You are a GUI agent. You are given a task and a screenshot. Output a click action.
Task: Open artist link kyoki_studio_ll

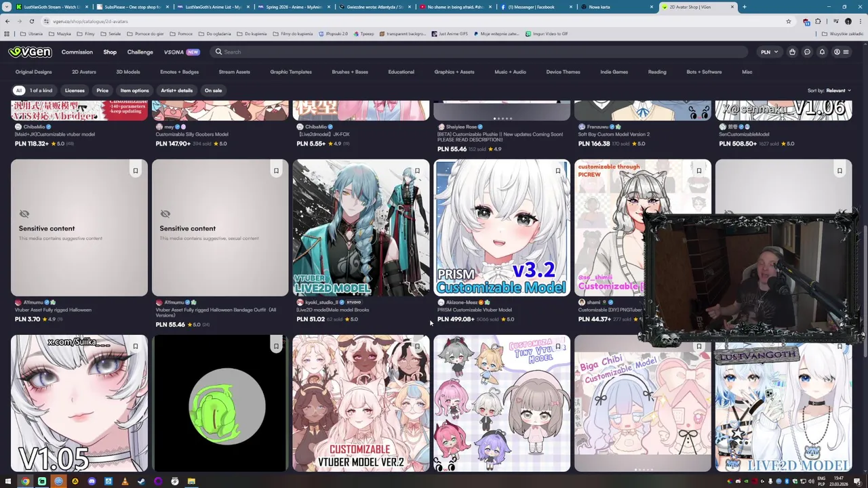pos(321,302)
